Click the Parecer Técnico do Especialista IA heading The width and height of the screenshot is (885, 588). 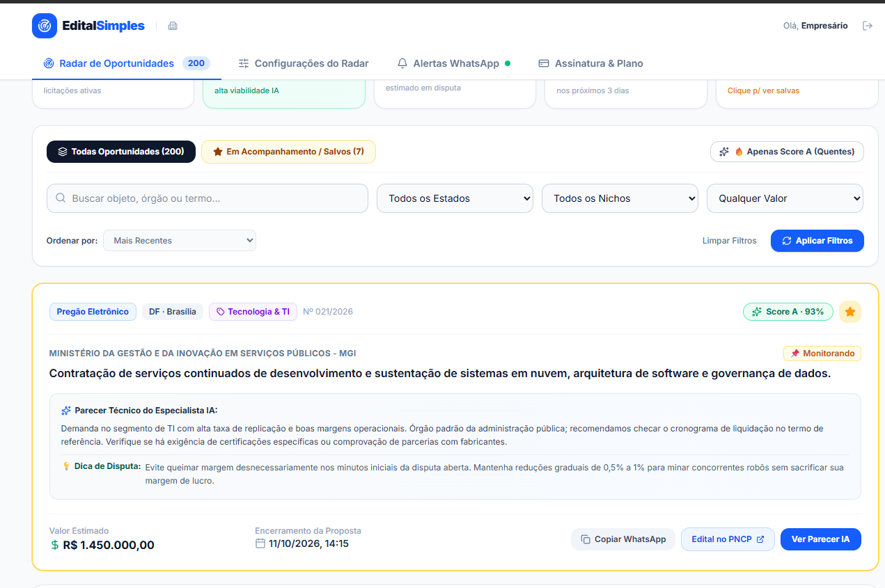(x=146, y=411)
